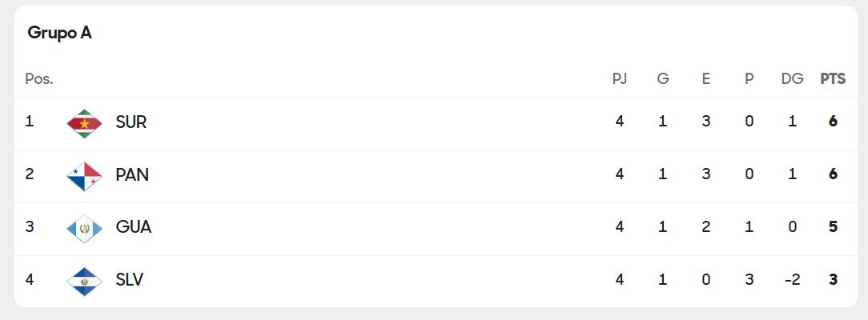Open the SUR team link
The image size is (868, 320).
(131, 122)
